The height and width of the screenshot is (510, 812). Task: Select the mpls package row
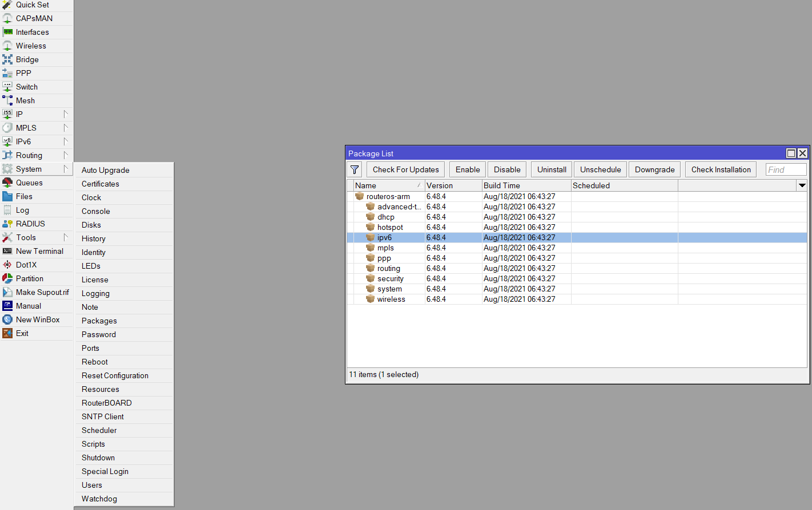pos(577,248)
